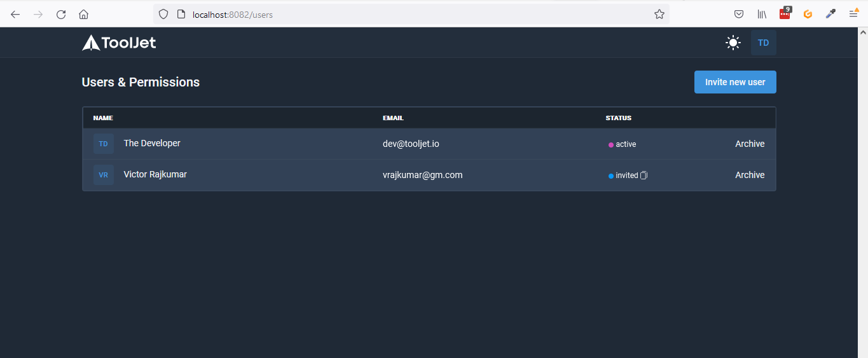Click the ToolJet logo

(119, 43)
